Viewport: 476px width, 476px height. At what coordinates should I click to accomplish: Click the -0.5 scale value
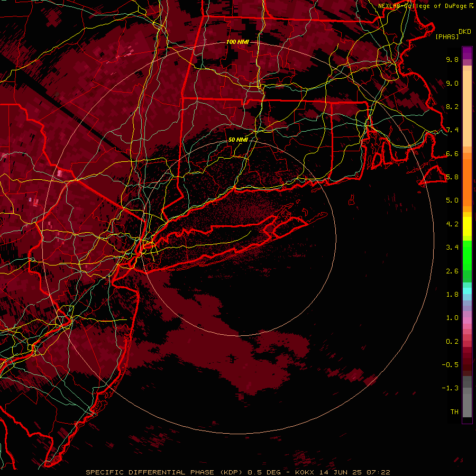(450, 365)
